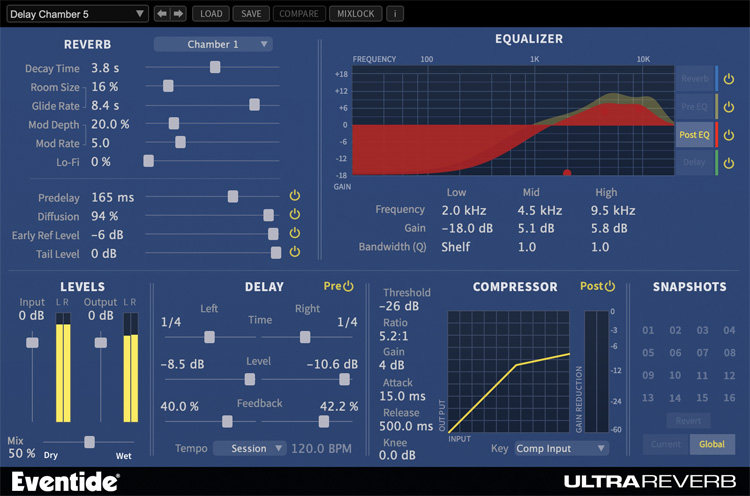Click the Decay Time slider handle
Screen dimensions: 750x496
pos(215,67)
